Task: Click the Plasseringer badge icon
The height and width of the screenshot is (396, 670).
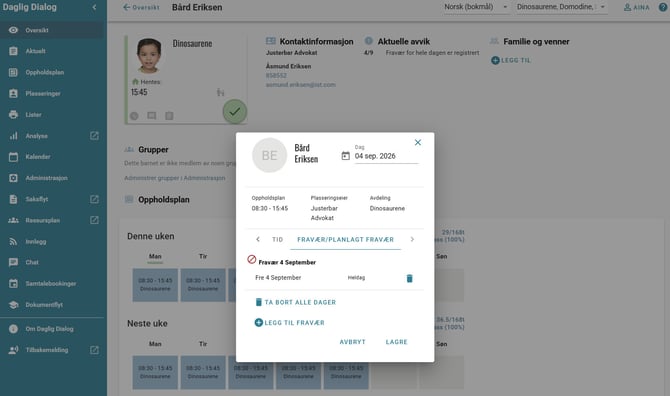Action: (13, 94)
